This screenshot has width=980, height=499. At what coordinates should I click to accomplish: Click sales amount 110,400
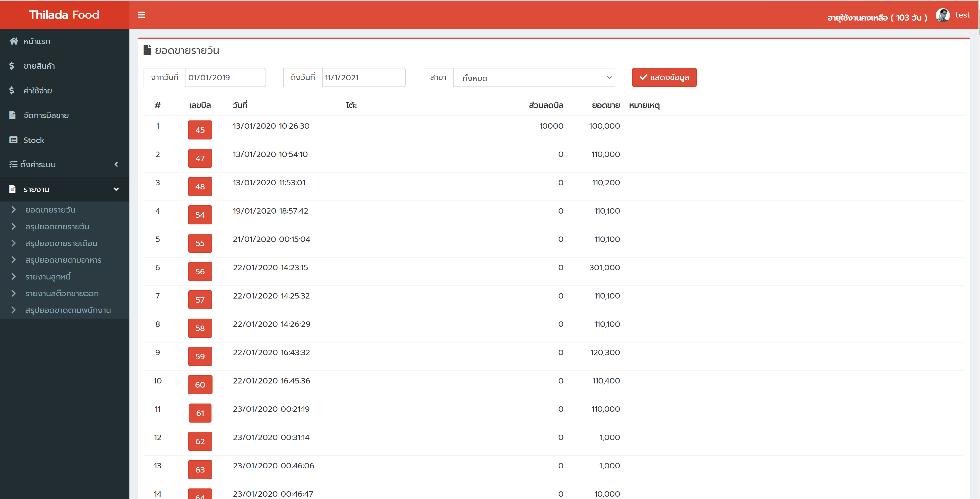pyautogui.click(x=606, y=381)
